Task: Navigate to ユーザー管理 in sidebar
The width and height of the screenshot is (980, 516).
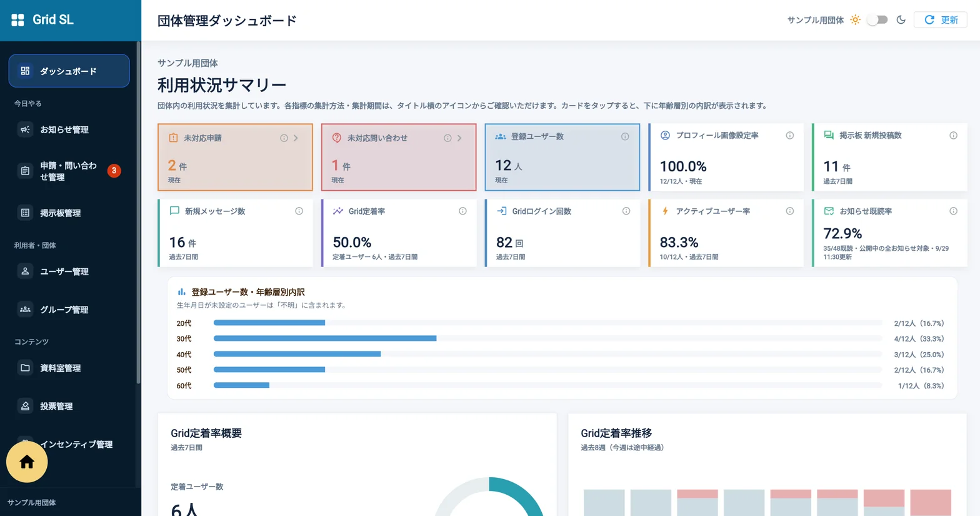Action: click(69, 271)
